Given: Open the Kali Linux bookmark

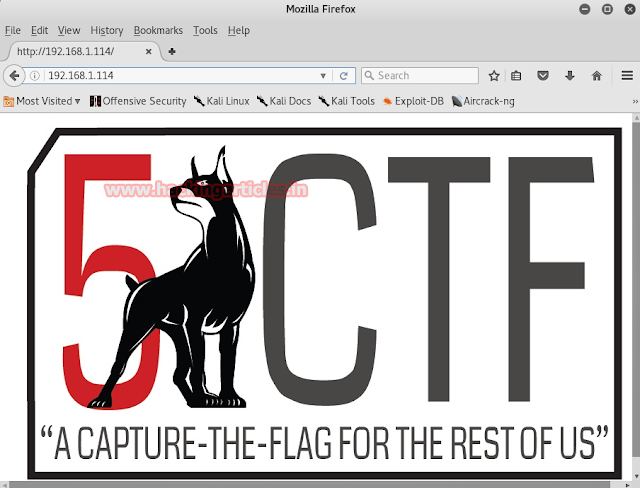Looking at the screenshot, I should click(221, 101).
